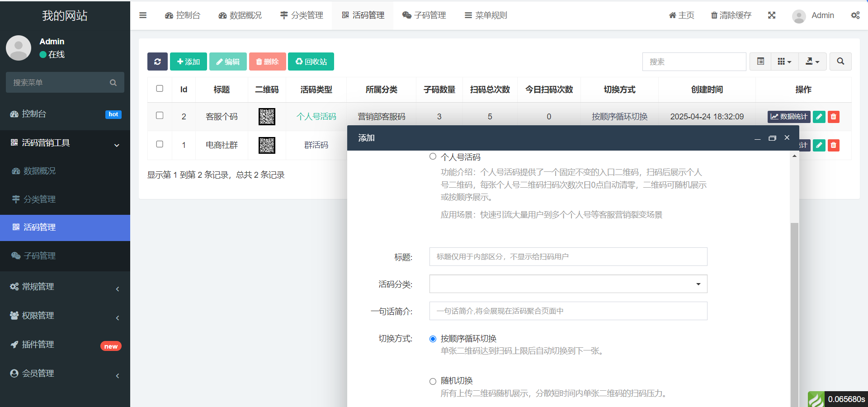Viewport: 868px width, 407px height.
Task: Select the 按顺序循环切换 radio option
Action: click(433, 339)
